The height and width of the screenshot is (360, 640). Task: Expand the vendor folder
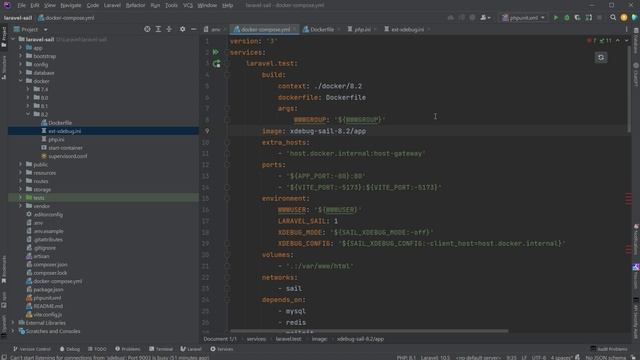tap(20, 206)
